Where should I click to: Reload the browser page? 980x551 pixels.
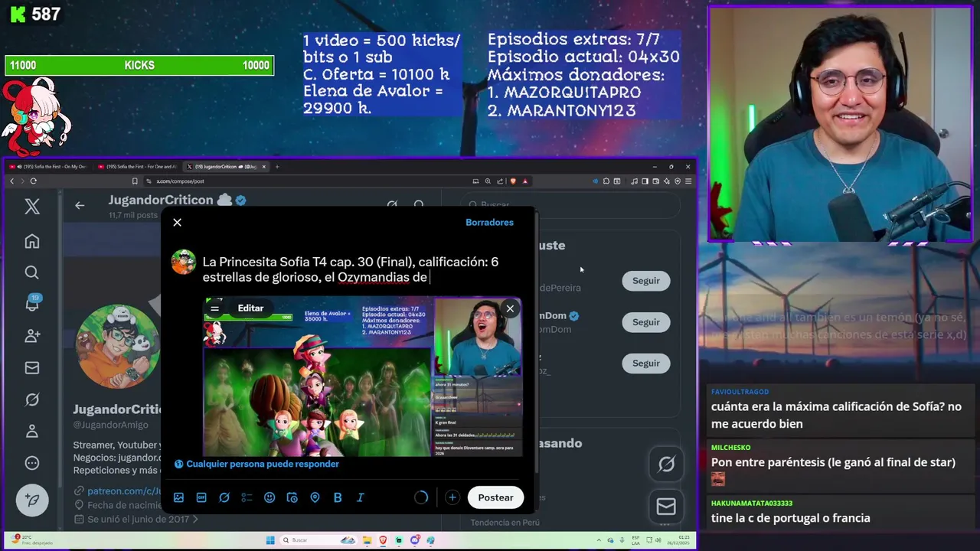[33, 181]
